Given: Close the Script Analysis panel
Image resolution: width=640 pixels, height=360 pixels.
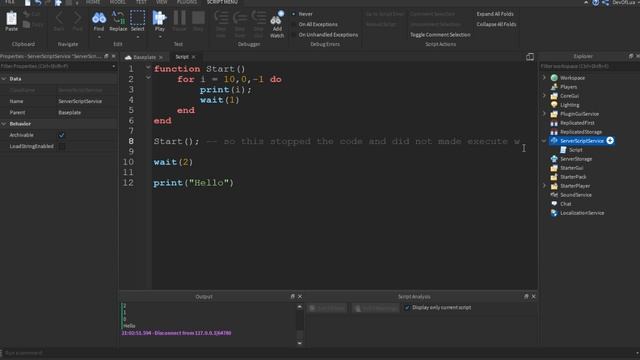Looking at the screenshot, I should click(533, 296).
